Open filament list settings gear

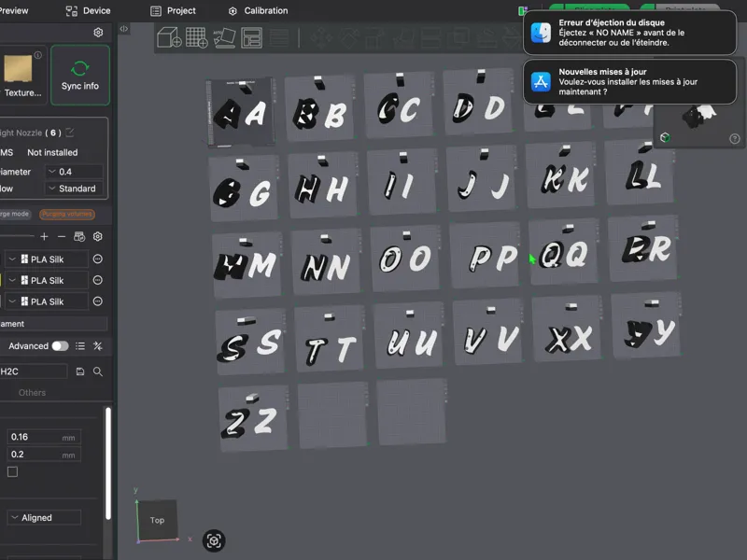coord(98,236)
